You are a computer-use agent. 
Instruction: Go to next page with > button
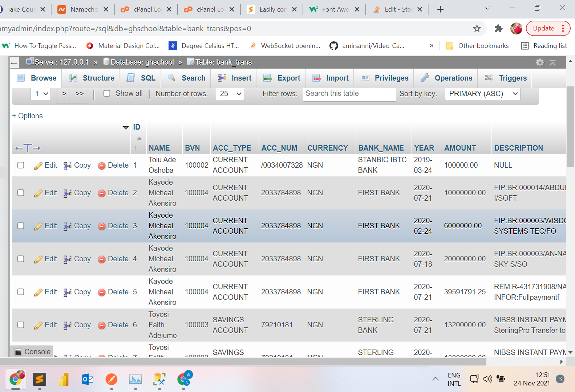point(64,94)
